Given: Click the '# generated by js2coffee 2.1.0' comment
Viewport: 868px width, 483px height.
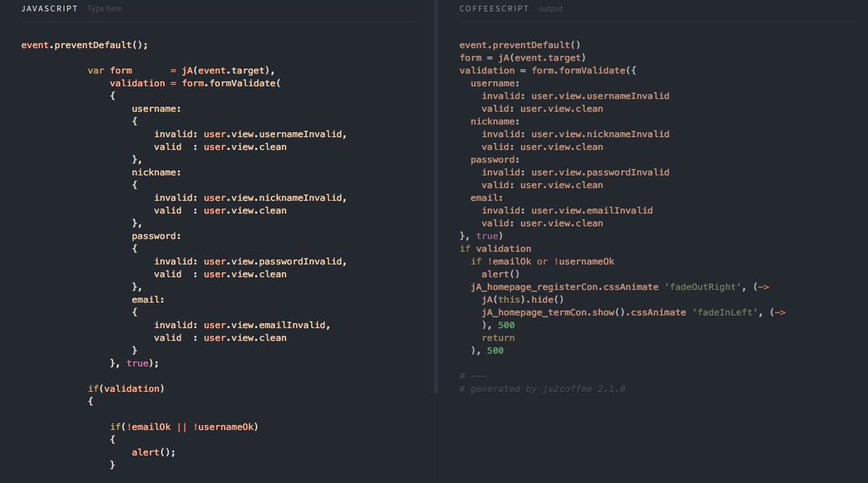Looking at the screenshot, I should click(x=542, y=389).
